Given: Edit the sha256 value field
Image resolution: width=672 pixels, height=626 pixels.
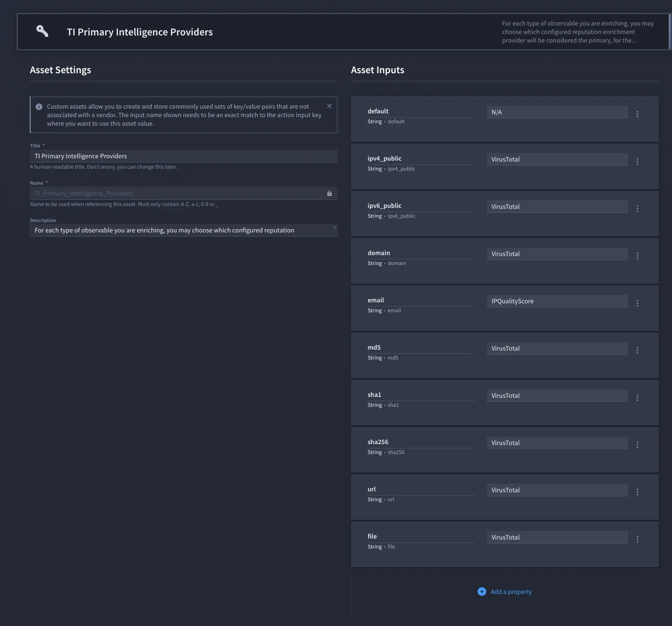Looking at the screenshot, I should (557, 443).
